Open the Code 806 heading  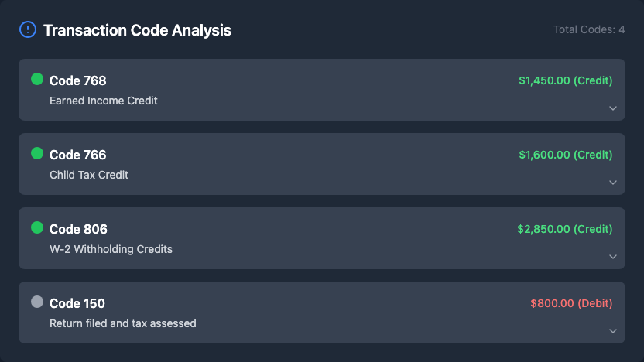78,229
